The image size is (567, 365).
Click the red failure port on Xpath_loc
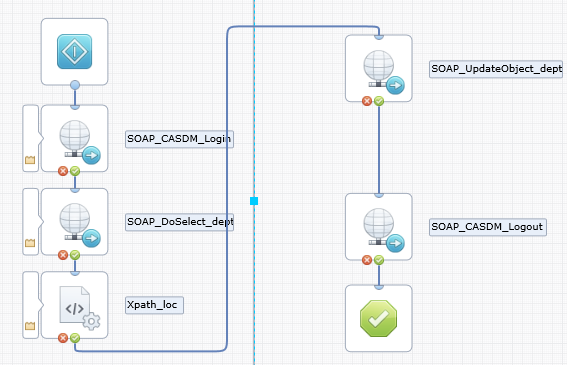pos(63,338)
